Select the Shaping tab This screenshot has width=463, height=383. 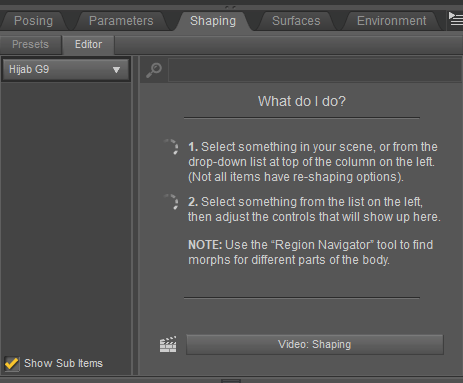point(213,21)
